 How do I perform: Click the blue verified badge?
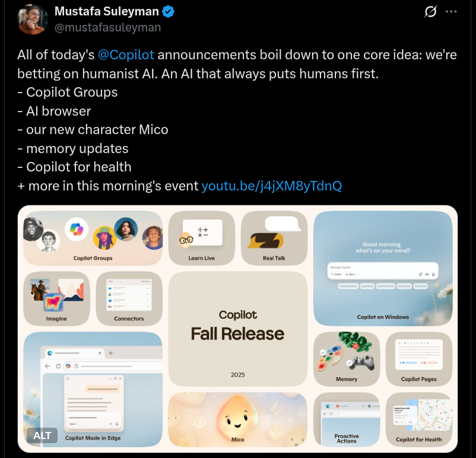click(168, 11)
